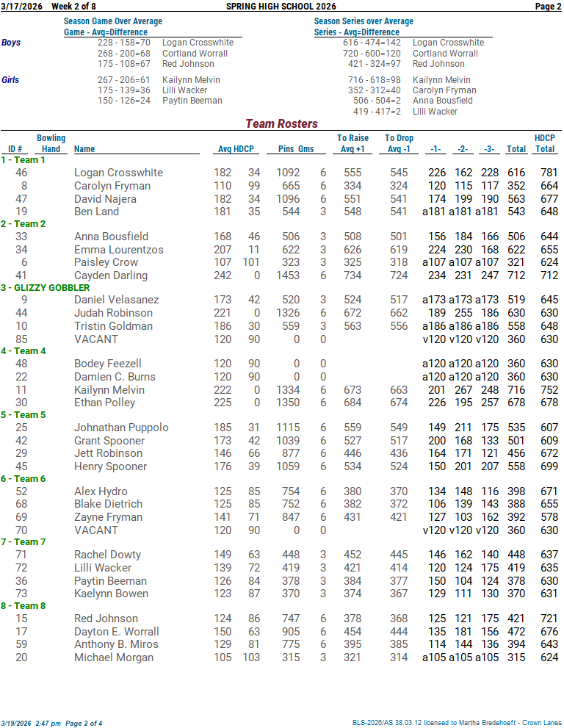Screen dimensions: 564x728
Task: Select Cayden Darling in the roster
Action: click(111, 275)
